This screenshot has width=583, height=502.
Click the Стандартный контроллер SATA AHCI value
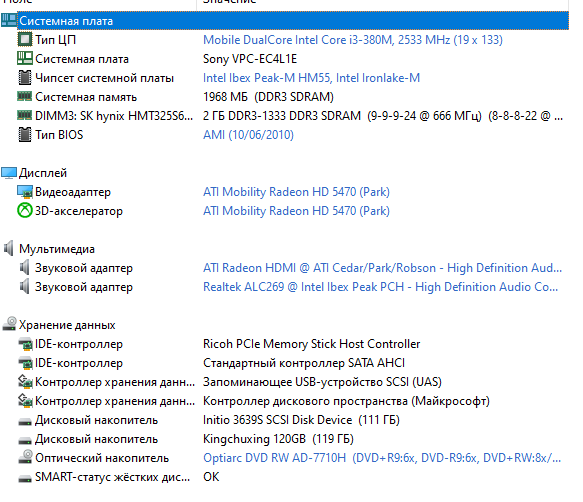(304, 363)
